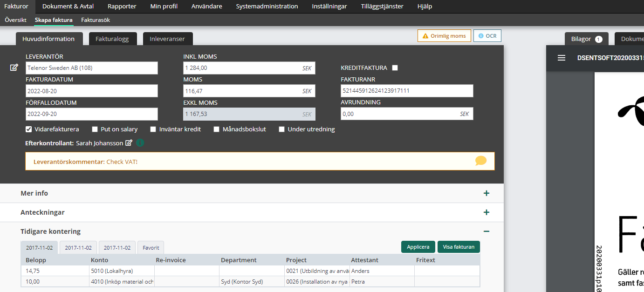Click the Syd (Kontor Syd) department cell
This screenshot has height=292, width=644.
pos(252,281)
